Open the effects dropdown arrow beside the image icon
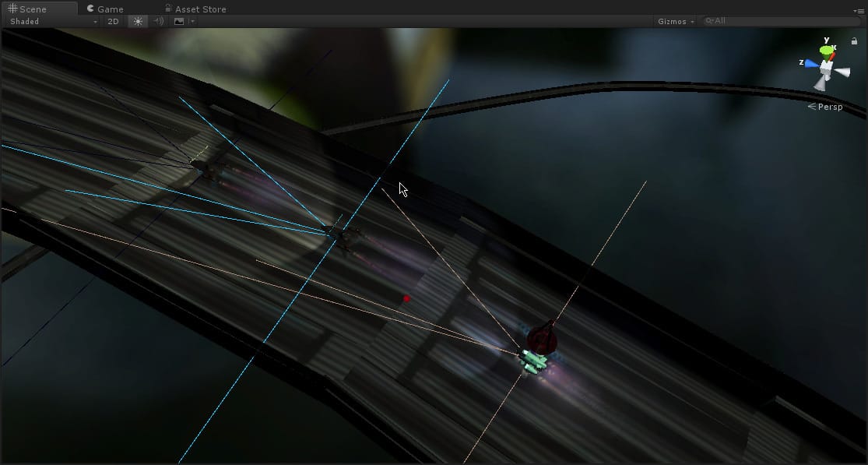Viewport: 868px width, 465px height. pyautogui.click(x=192, y=22)
